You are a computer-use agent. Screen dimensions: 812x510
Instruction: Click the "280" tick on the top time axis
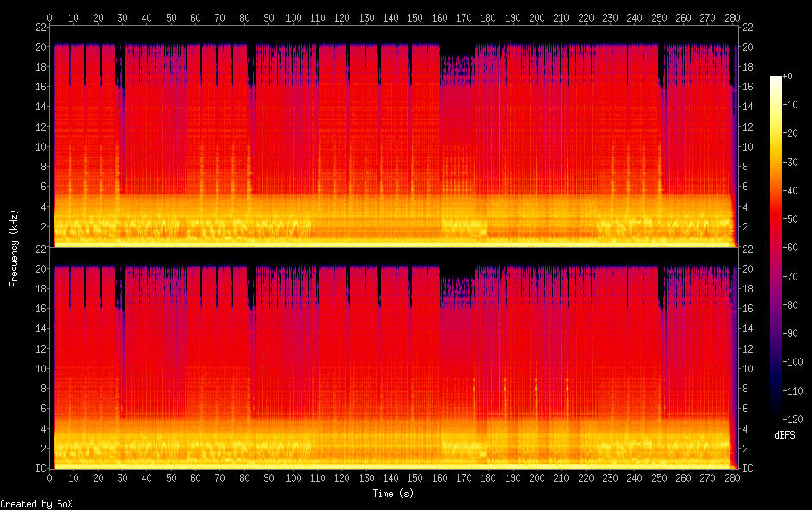[x=732, y=17]
